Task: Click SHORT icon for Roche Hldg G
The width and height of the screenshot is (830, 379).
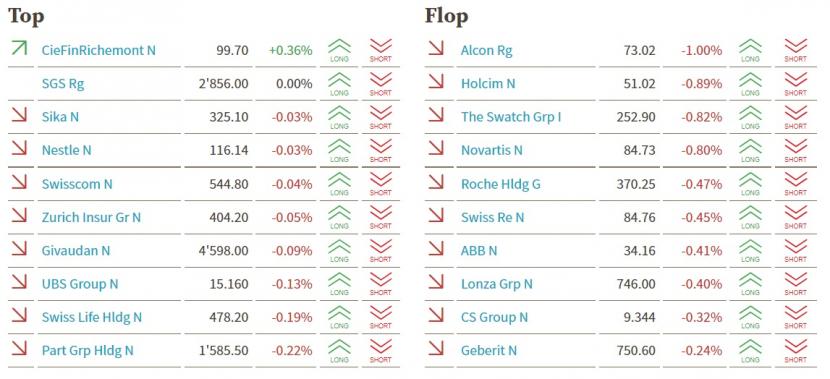Action: point(796,184)
